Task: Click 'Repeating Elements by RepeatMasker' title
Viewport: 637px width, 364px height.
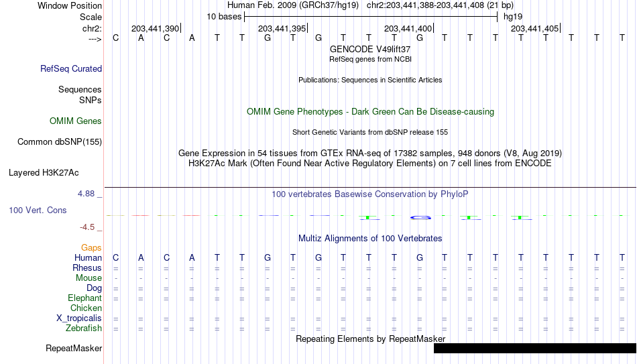Action: (370, 339)
